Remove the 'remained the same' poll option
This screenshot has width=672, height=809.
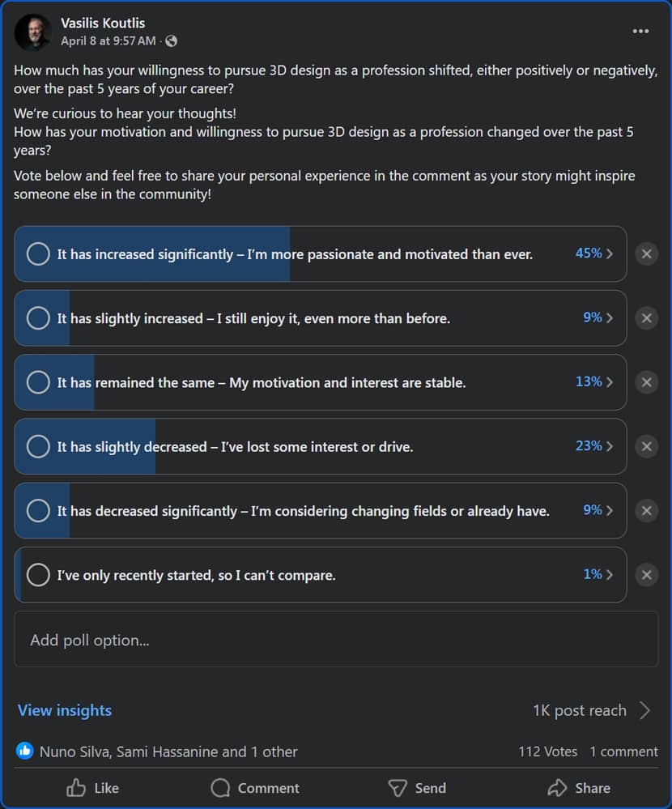click(x=647, y=382)
